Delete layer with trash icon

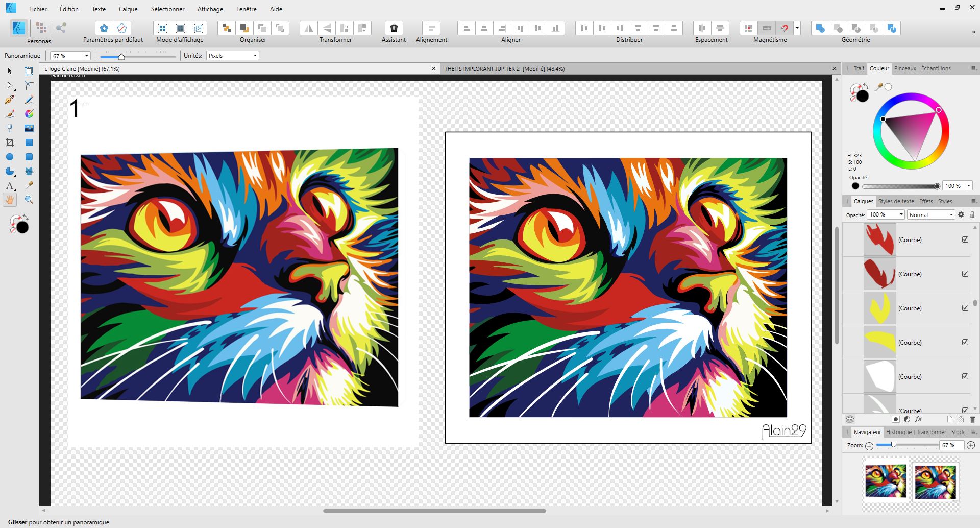pos(972,419)
